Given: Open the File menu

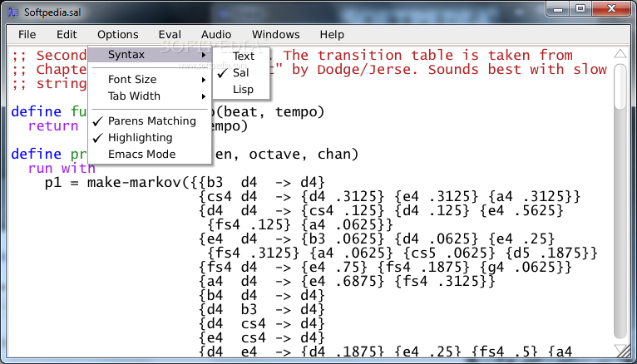Looking at the screenshot, I should click(27, 35).
